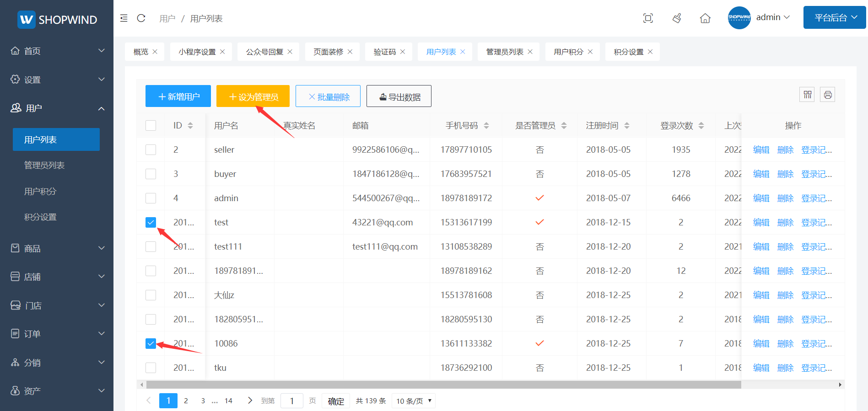The width and height of the screenshot is (868, 411).
Task: Close the 用户列表 tab
Action: click(x=463, y=52)
